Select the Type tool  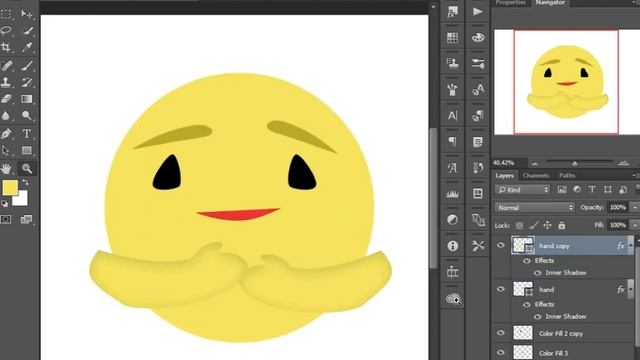click(x=27, y=133)
